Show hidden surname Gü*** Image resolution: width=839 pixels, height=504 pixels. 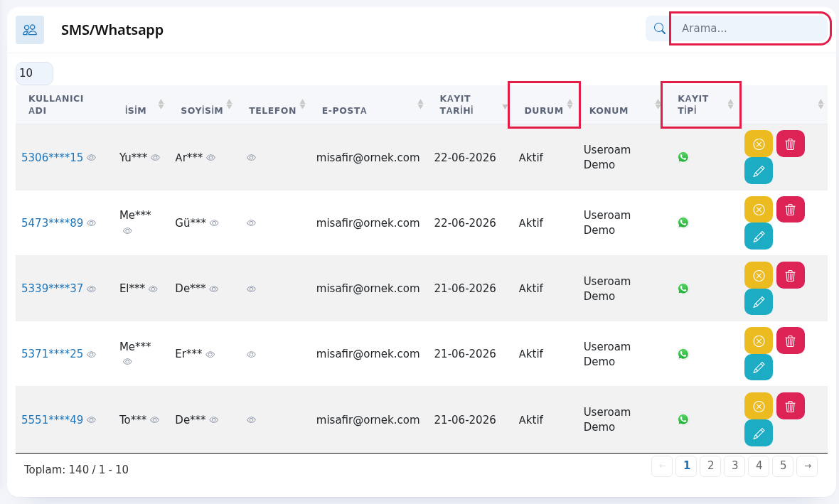214,223
